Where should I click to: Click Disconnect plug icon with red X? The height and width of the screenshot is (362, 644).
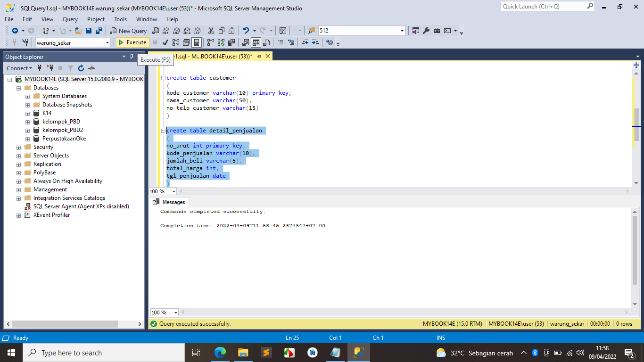tap(50, 68)
